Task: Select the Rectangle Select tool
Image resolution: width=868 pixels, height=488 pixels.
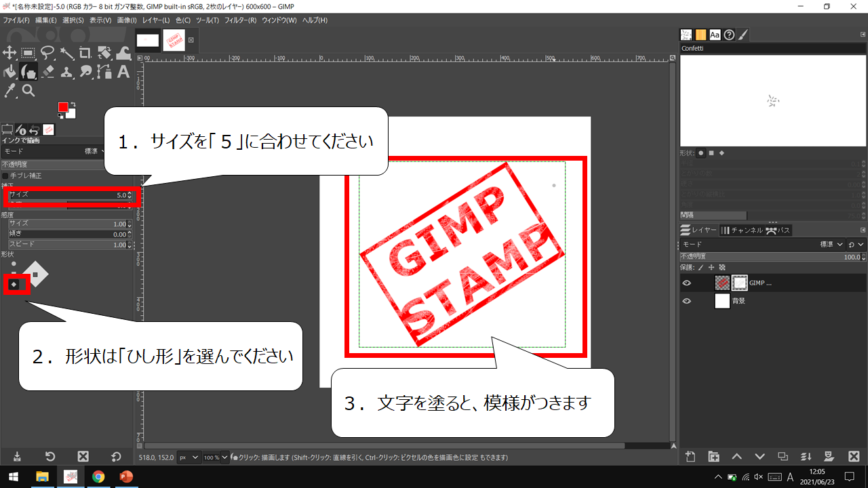Action: tap(28, 53)
